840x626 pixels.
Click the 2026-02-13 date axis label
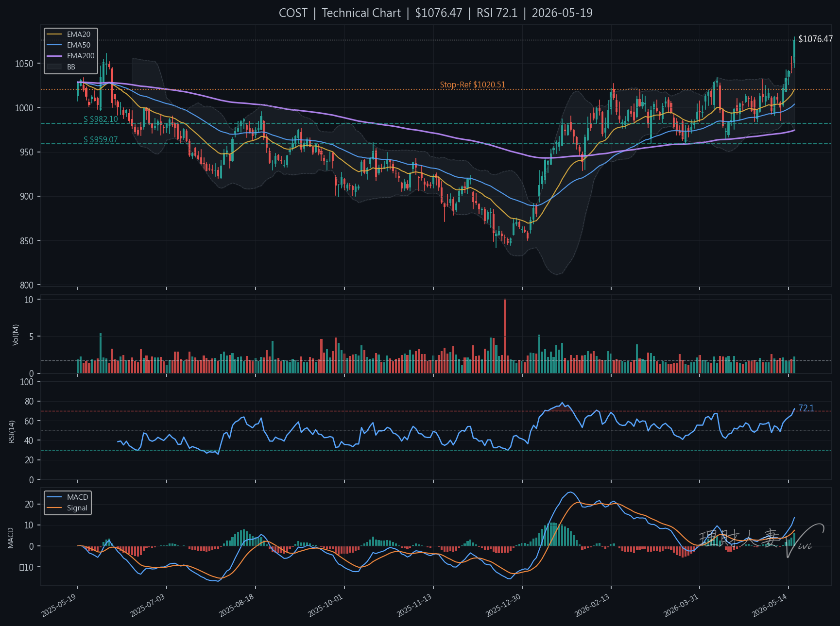[x=592, y=606]
